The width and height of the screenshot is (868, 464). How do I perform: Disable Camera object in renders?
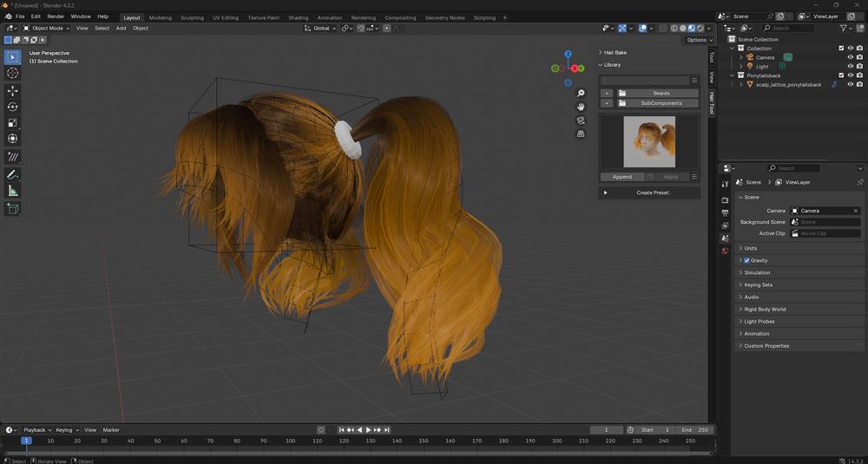tap(859, 57)
